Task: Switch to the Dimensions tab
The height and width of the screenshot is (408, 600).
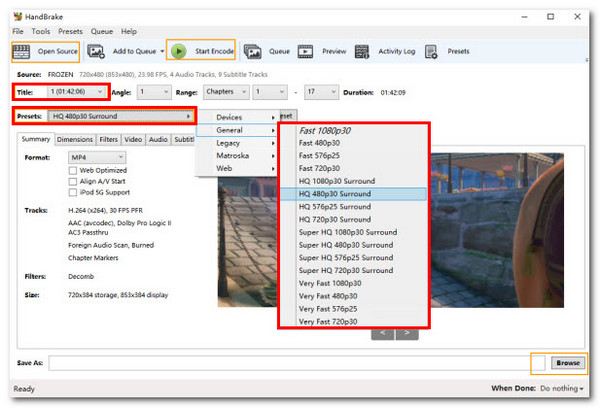Action: click(75, 140)
